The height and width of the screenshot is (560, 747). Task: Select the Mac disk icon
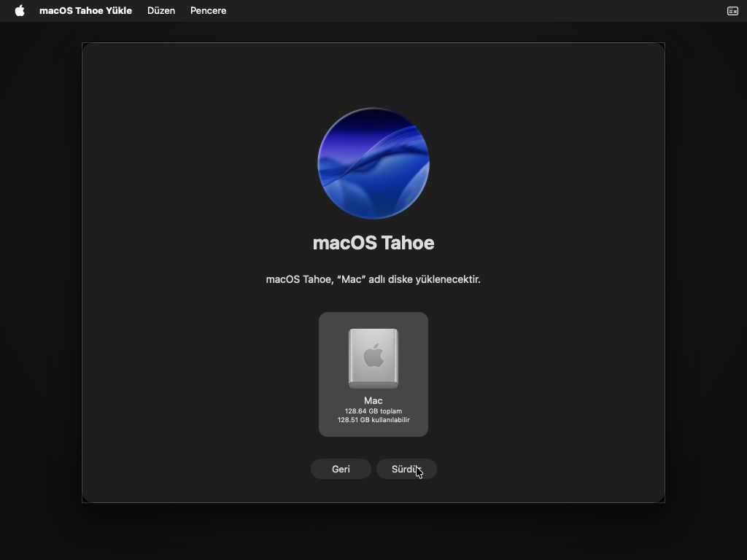pos(373,358)
